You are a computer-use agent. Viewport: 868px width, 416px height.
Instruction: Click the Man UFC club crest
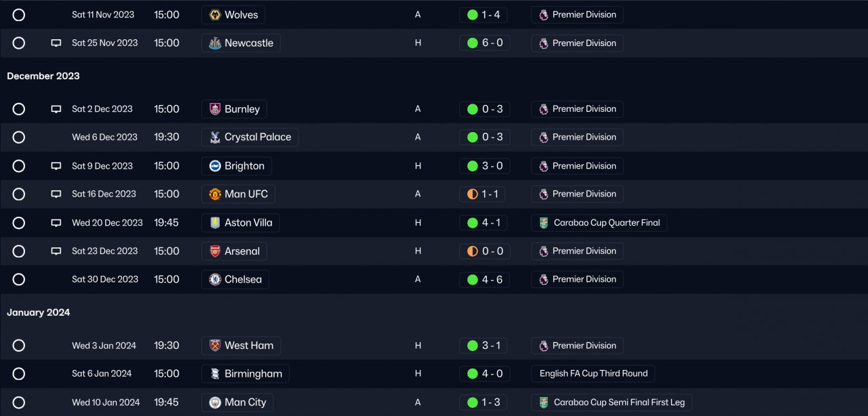pos(215,194)
